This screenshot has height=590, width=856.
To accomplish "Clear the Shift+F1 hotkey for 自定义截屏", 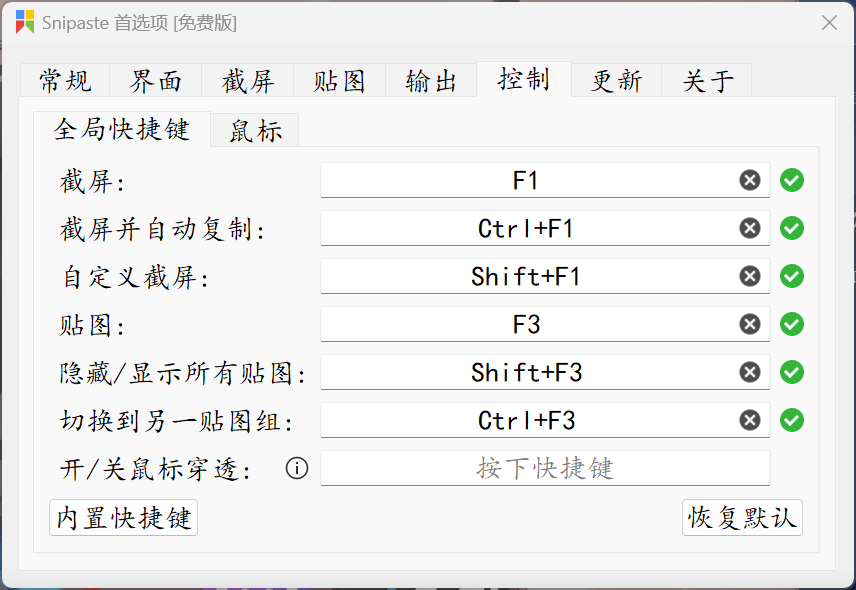I will [x=749, y=276].
